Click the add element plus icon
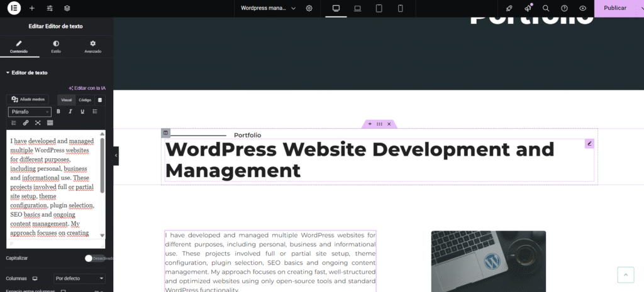The image size is (644, 292). coord(32,8)
